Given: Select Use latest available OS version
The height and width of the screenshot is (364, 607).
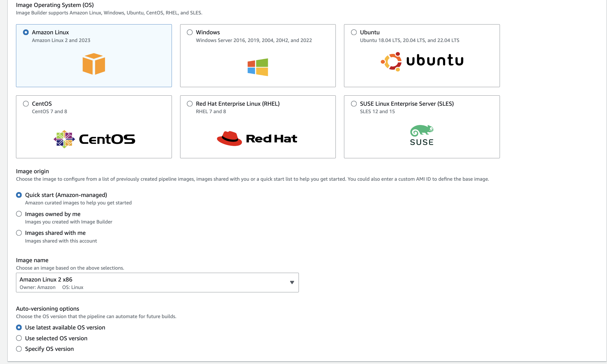Looking at the screenshot, I should coord(19,327).
